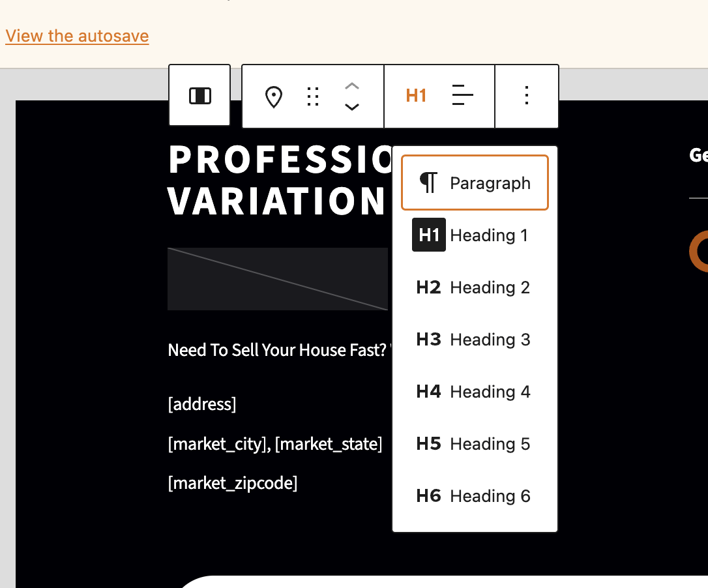Open the View the autosave link
The height and width of the screenshot is (588, 708).
(76, 36)
